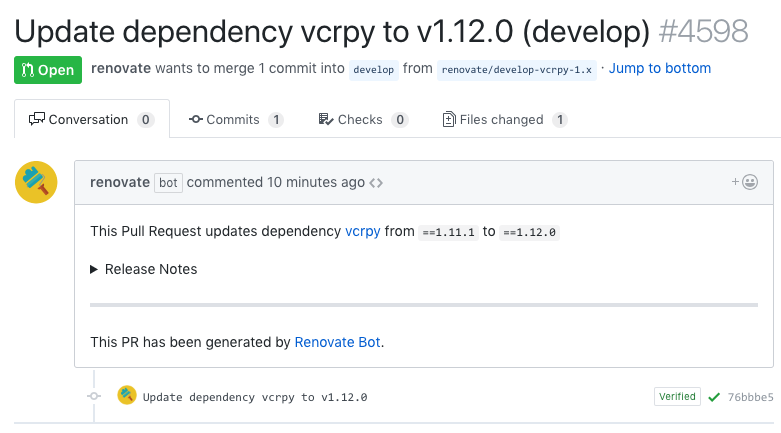Click renovate username in comment header
This screenshot has height=433, width=781.
(120, 182)
